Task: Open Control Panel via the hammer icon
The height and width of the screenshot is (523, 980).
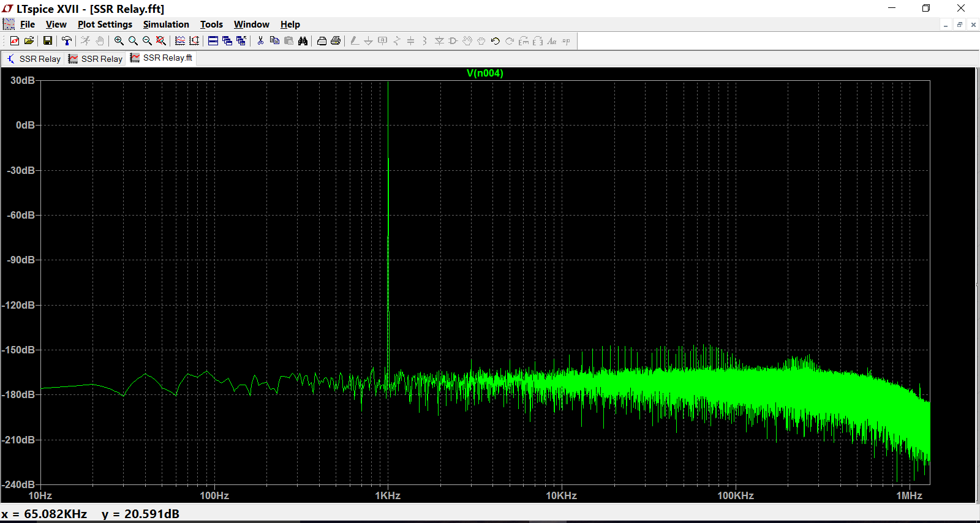Action: (x=67, y=41)
